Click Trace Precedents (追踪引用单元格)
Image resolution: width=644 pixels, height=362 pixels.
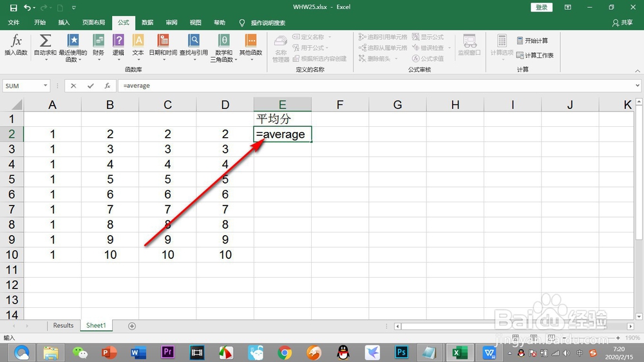point(383,37)
